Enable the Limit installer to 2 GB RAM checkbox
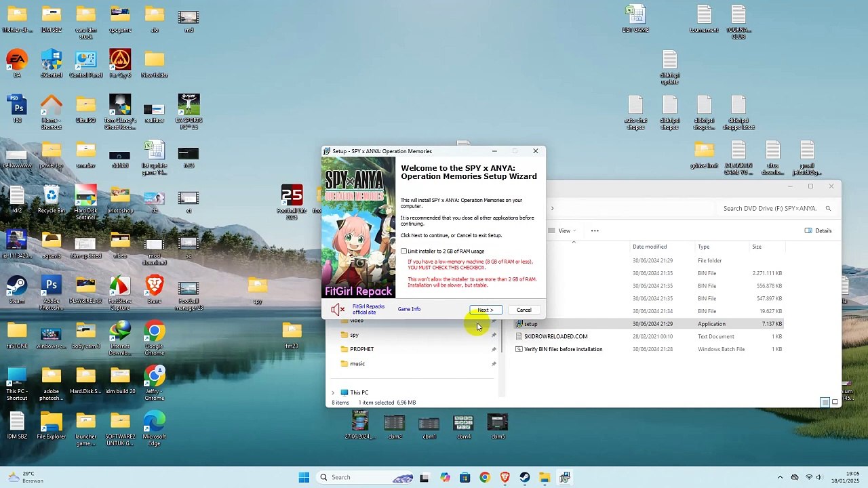Image resolution: width=868 pixels, height=488 pixels. (404, 251)
